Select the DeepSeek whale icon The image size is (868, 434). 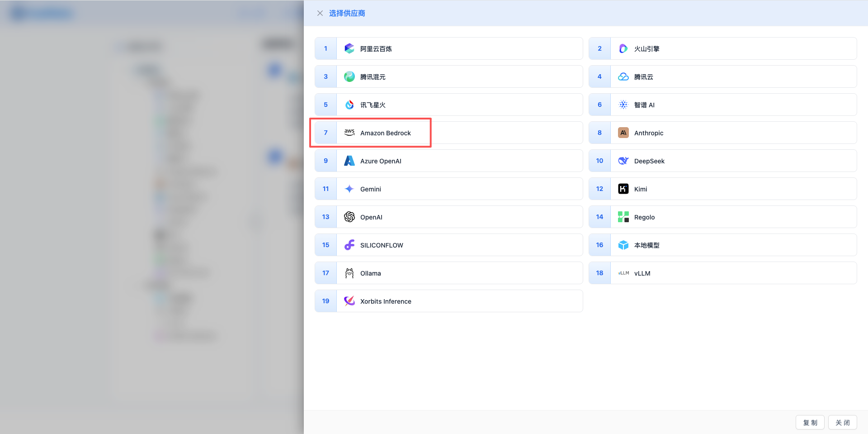(x=623, y=161)
